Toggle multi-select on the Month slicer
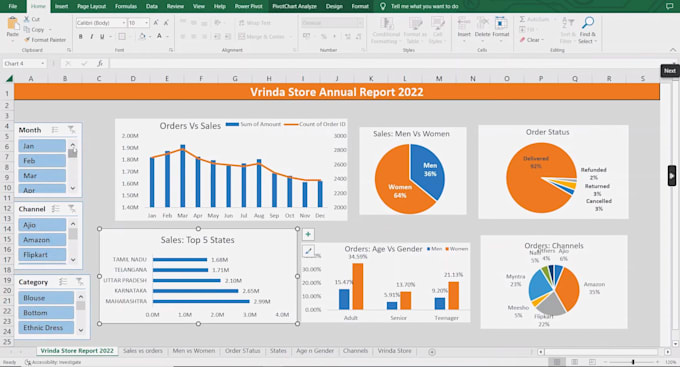 (55, 130)
